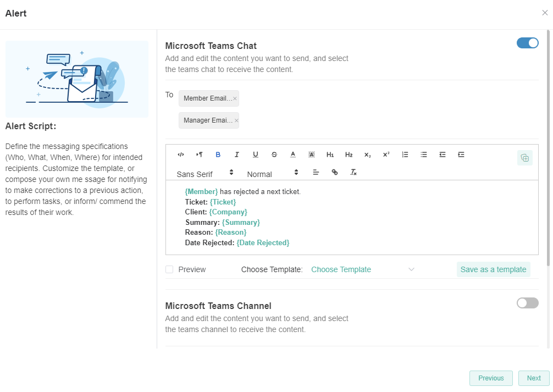553x392 pixels.
Task: Disable the Microsoft Teams Chat toggle
Action: click(x=527, y=43)
